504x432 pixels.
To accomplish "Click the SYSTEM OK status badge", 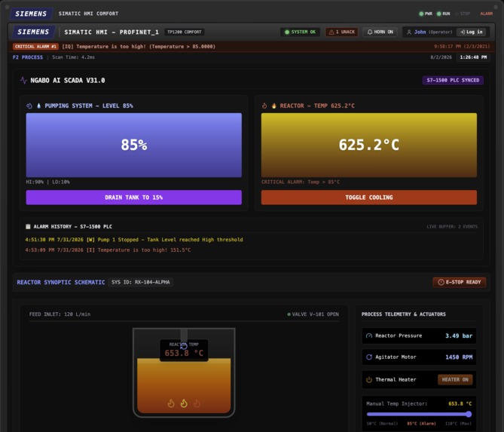I will [x=300, y=32].
